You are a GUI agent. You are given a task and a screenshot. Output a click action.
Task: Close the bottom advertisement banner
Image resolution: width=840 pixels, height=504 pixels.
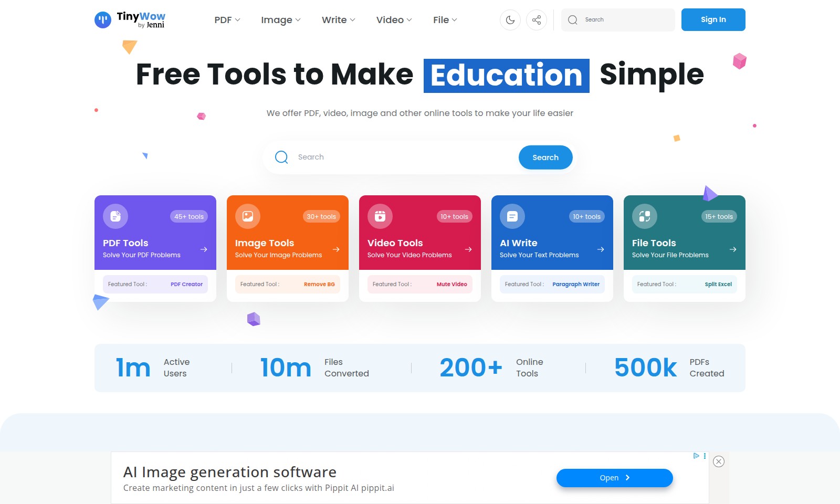point(719,461)
